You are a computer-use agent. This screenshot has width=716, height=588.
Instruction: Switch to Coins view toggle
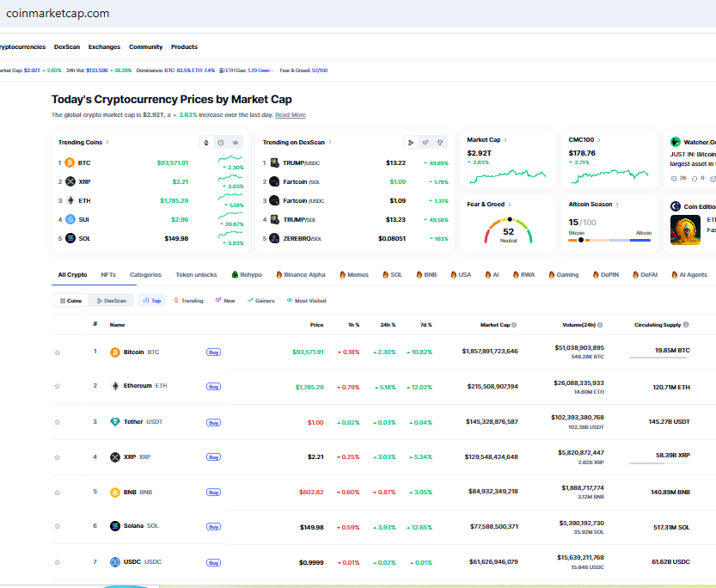pos(70,300)
